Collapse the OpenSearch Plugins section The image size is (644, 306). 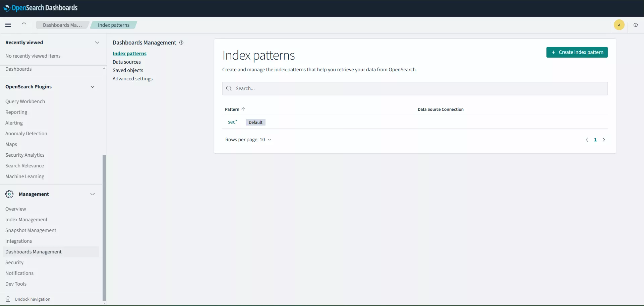point(93,87)
